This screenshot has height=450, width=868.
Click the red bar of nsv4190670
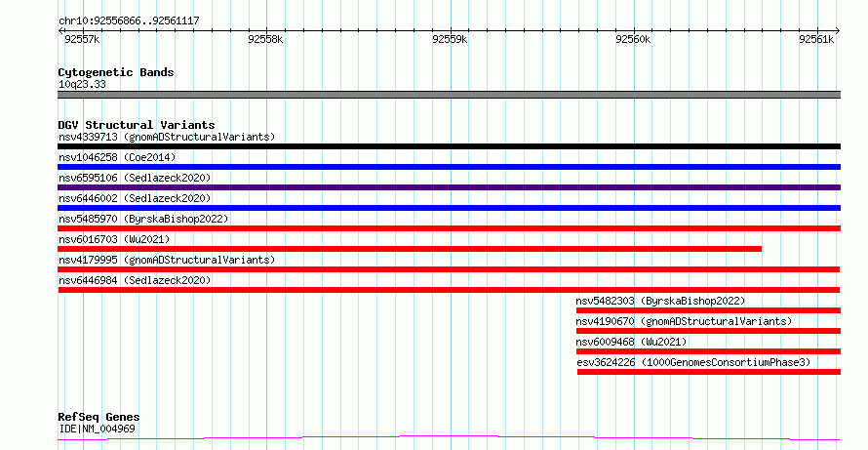coord(708,332)
